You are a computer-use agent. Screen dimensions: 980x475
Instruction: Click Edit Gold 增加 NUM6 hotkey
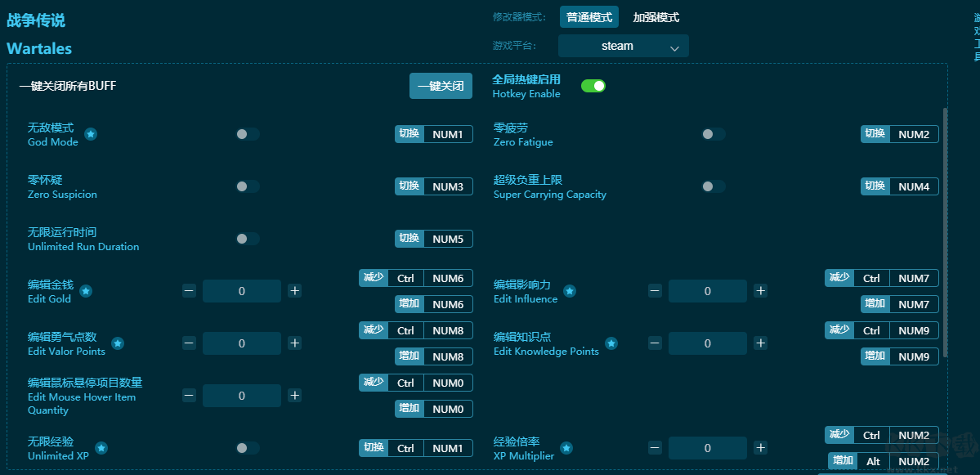pos(434,304)
